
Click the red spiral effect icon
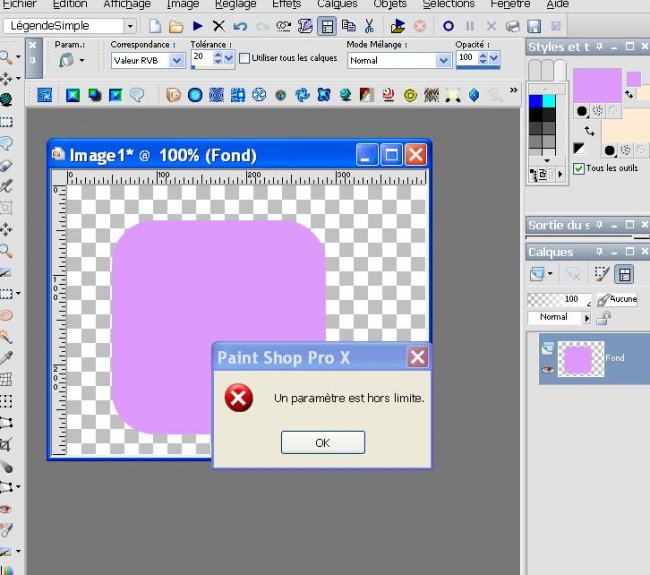click(x=388, y=95)
